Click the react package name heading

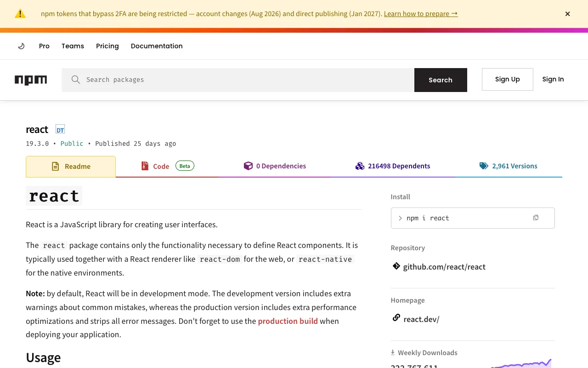point(37,130)
